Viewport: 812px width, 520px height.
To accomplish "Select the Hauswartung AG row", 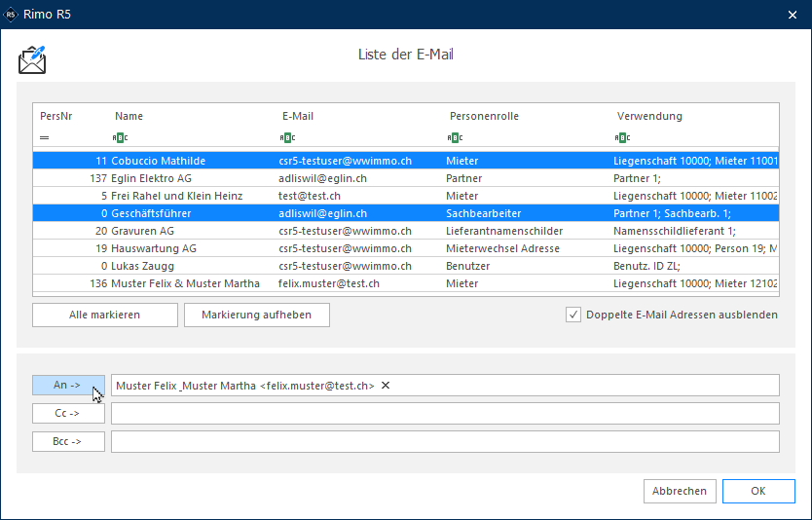I will (x=406, y=248).
